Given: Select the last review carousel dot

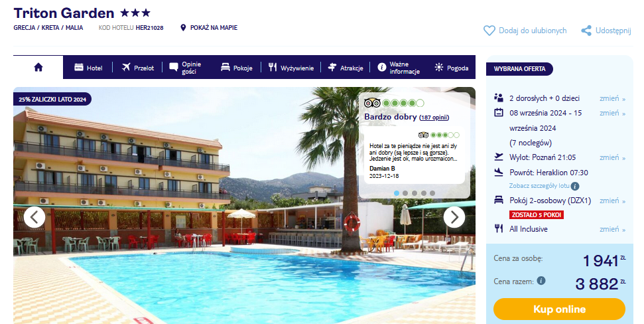Looking at the screenshot, I should [x=432, y=193].
